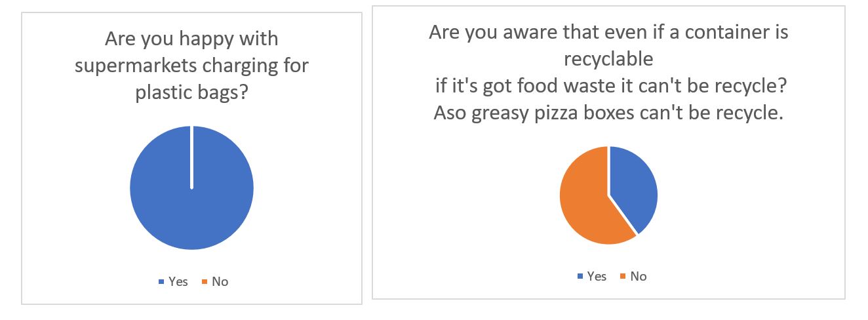Select the Yes legend label under plastic bags chart

(x=178, y=282)
